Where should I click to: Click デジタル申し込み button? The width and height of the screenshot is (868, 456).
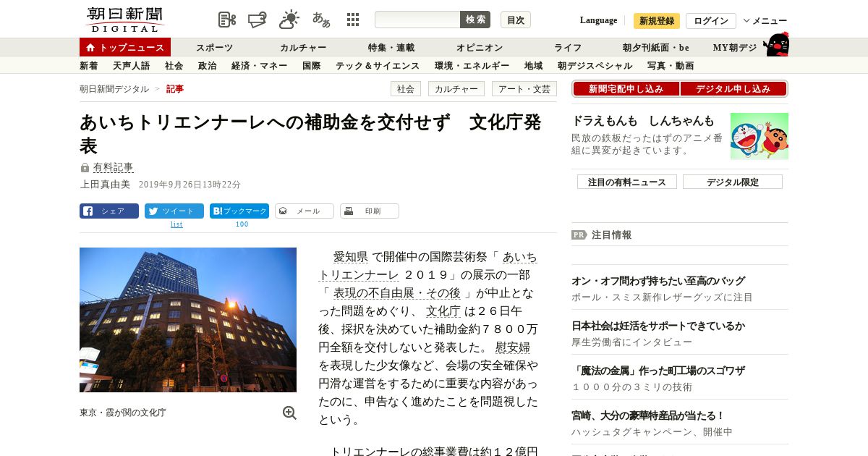[x=733, y=89]
